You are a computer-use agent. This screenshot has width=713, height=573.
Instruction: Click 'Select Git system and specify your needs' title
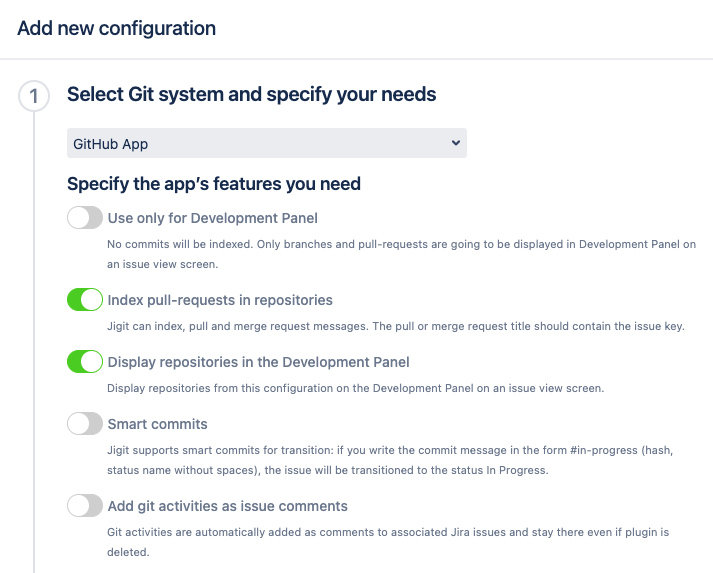point(251,95)
